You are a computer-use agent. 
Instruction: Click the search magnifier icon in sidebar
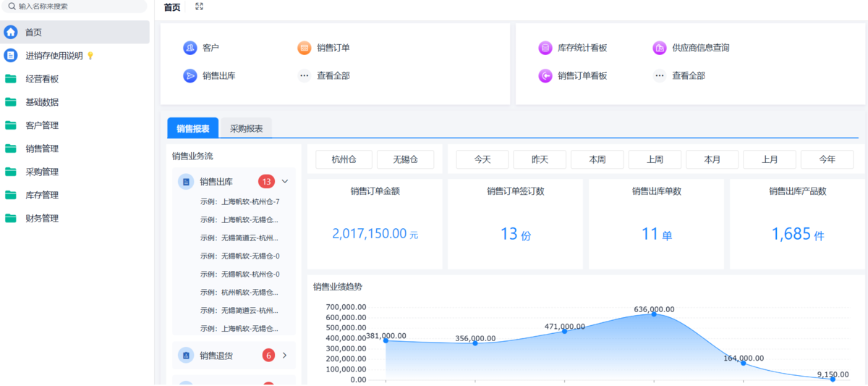[12, 6]
